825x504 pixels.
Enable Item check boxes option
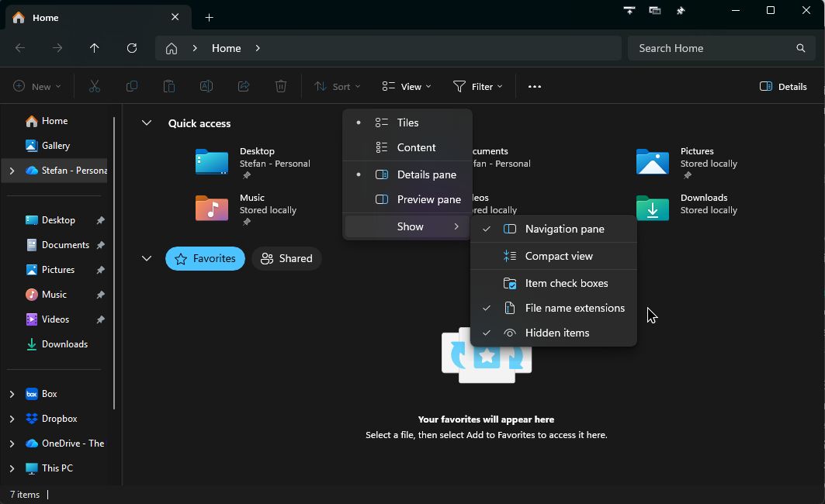tap(566, 283)
